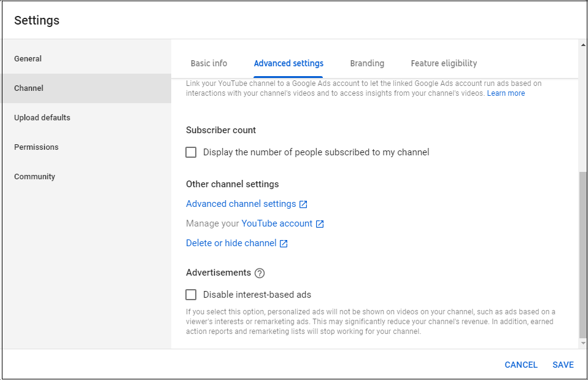Select the Advanced settings tab
Viewport: 588px width, 380px height.
(x=288, y=63)
